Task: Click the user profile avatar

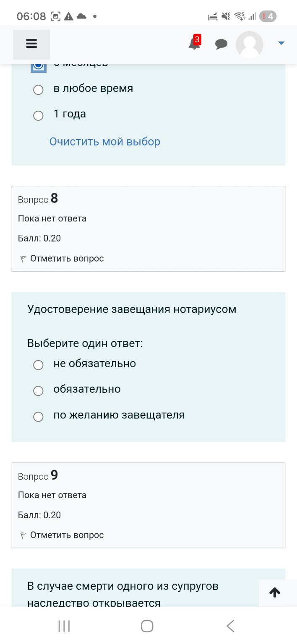Action: tap(249, 44)
